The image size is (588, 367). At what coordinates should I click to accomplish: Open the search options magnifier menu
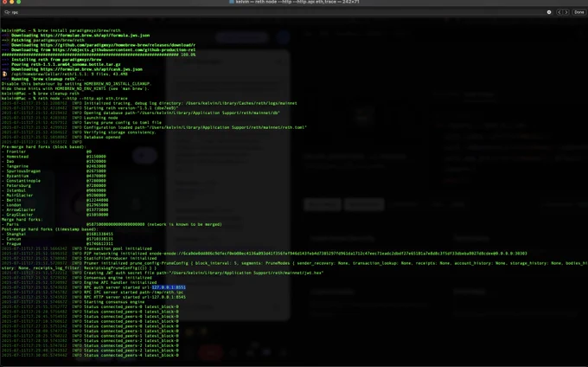click(7, 12)
